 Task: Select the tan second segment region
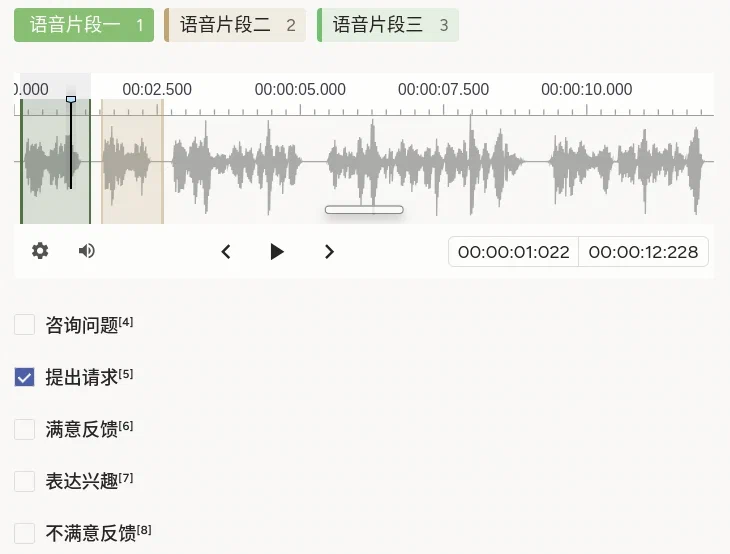click(133, 162)
